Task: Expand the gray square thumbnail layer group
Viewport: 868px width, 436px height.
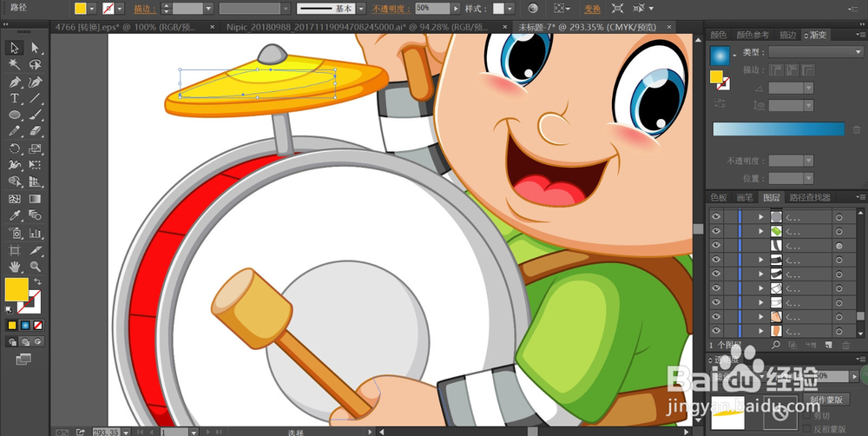Action: [x=761, y=216]
